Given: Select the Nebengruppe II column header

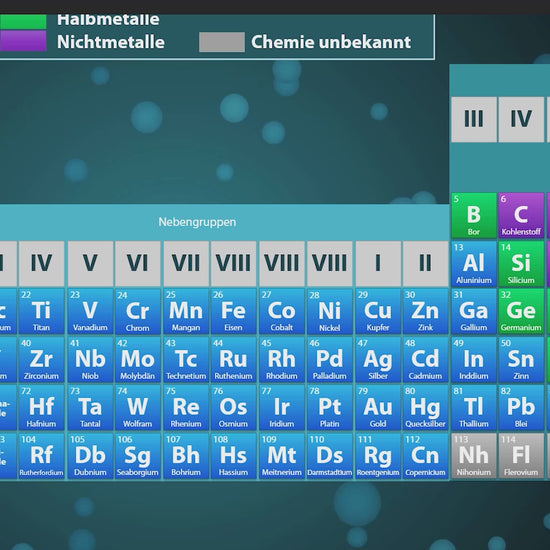Looking at the screenshot, I should point(425,263).
